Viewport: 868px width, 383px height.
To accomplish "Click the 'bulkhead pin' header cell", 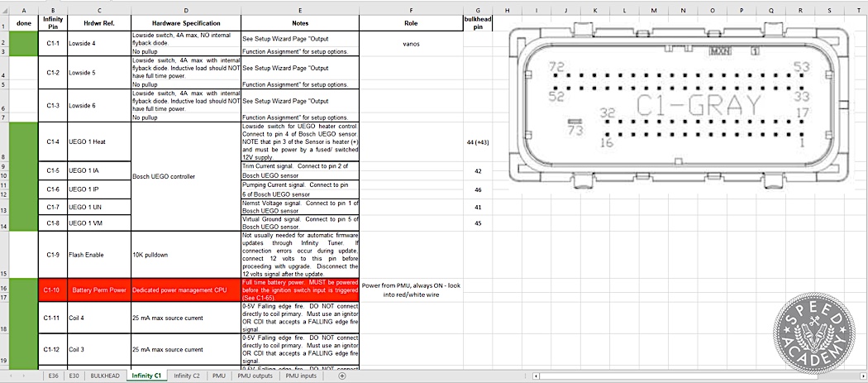I will [478, 23].
